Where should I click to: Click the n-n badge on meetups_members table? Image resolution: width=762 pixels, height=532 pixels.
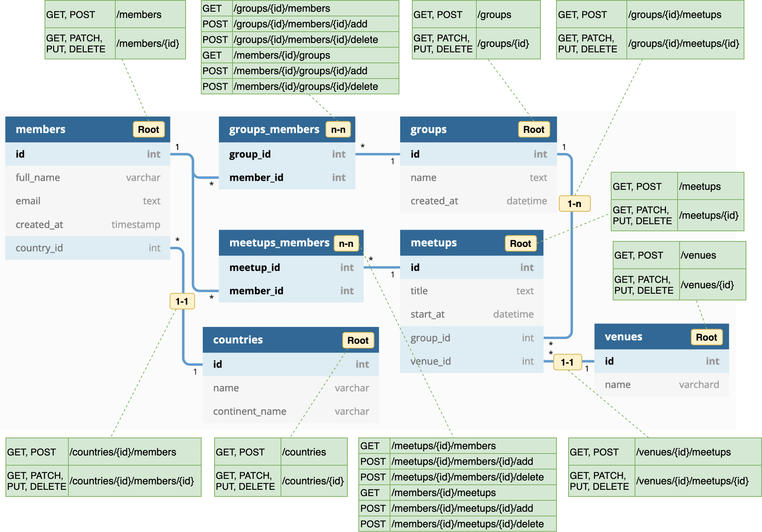[x=346, y=244]
